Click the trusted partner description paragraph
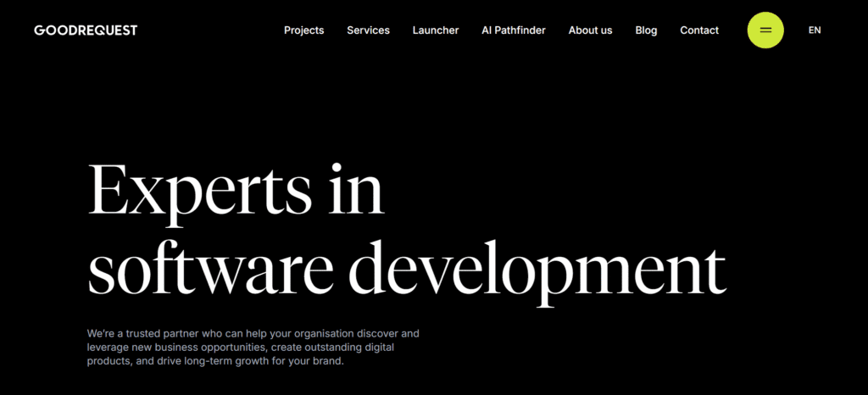This screenshot has height=395, width=868. coord(253,348)
